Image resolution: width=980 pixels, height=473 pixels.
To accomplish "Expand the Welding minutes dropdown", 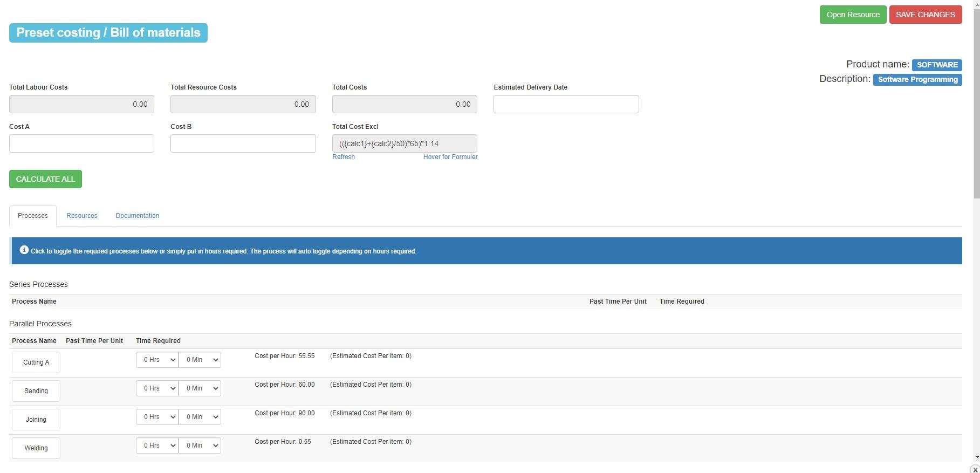I will 200,445.
